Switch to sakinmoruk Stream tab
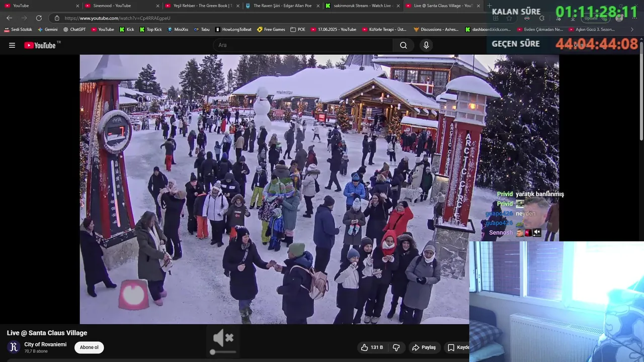 (362, 6)
